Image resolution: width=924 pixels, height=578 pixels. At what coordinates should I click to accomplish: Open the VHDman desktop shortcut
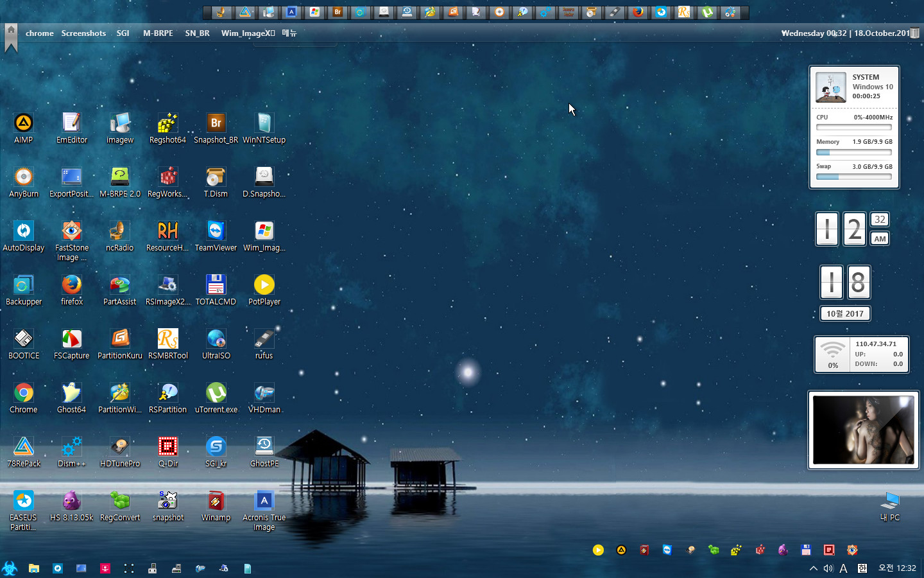click(x=264, y=398)
